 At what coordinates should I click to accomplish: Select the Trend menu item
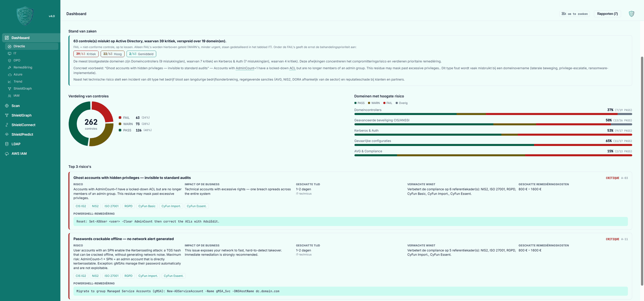(x=32, y=82)
